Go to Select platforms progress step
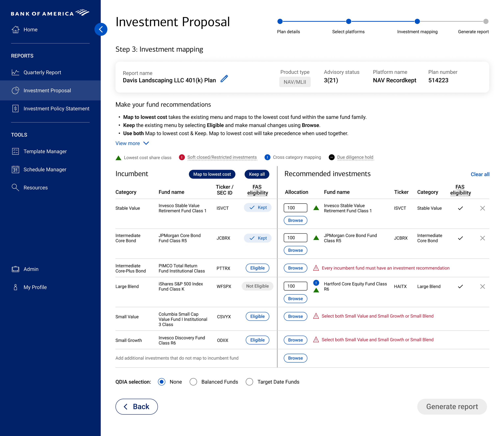Viewport: 504px width, 436px height. click(x=348, y=21)
